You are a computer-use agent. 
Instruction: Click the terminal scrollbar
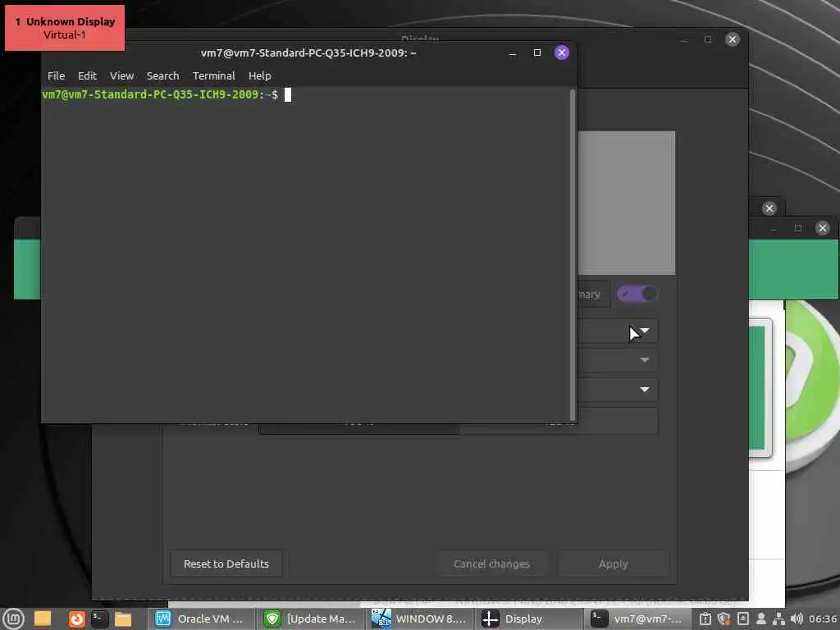coord(573,255)
